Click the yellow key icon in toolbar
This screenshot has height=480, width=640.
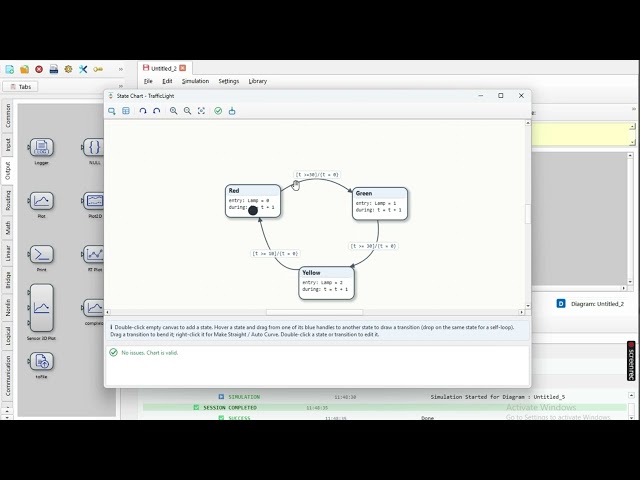tap(98, 69)
